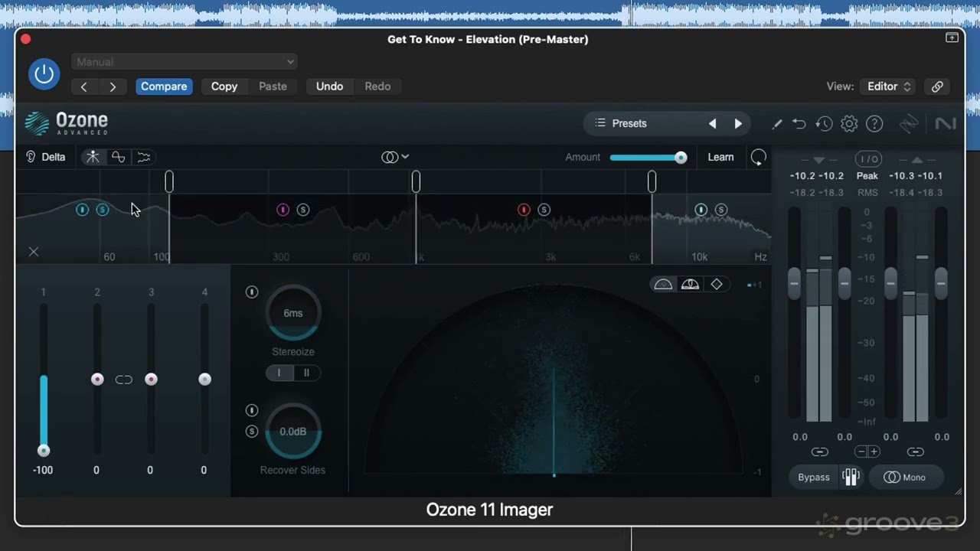Solo band 3 in spectrum
The image size is (980, 551).
(544, 210)
